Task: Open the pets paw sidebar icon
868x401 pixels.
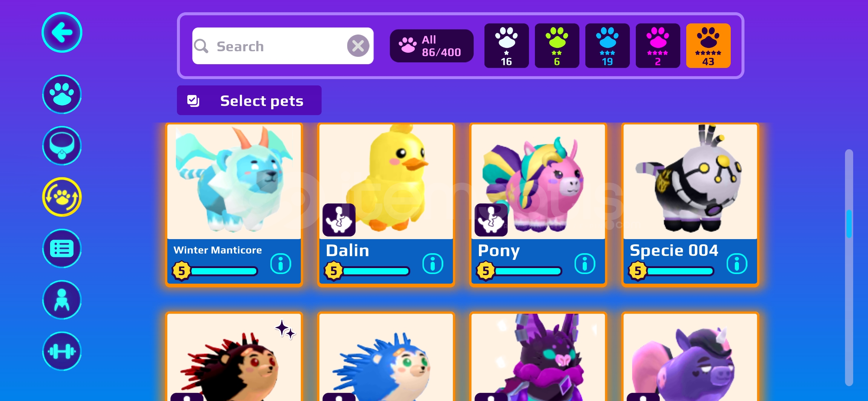Action: pyautogui.click(x=62, y=94)
